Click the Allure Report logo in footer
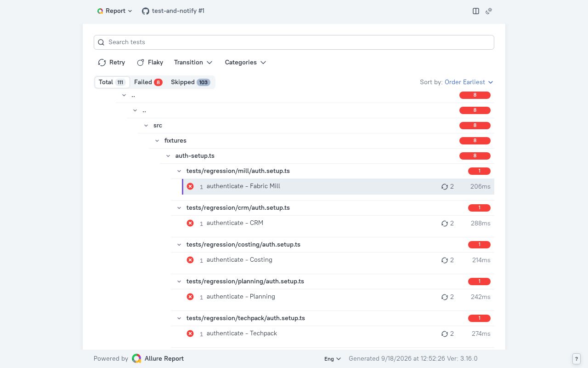 (x=136, y=359)
